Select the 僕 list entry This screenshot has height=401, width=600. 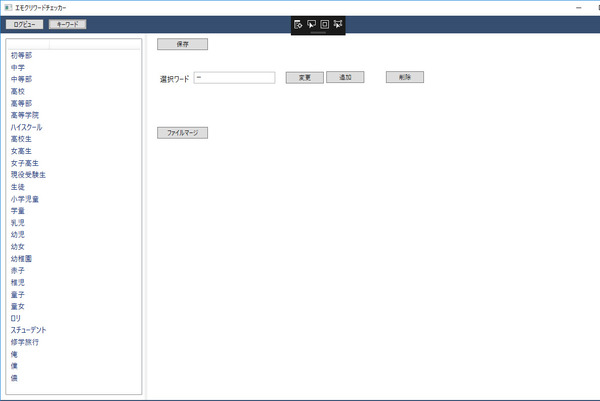[x=14, y=366]
